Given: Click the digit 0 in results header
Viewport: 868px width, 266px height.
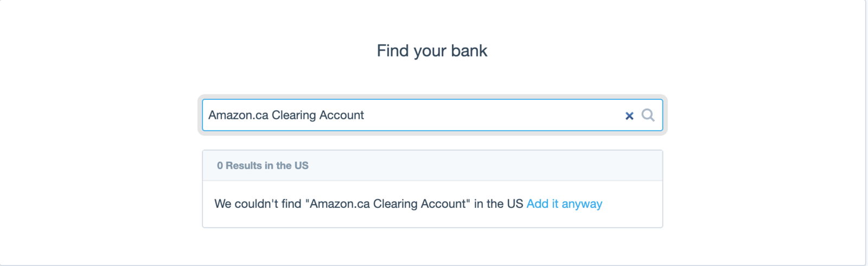Looking at the screenshot, I should coord(220,166).
